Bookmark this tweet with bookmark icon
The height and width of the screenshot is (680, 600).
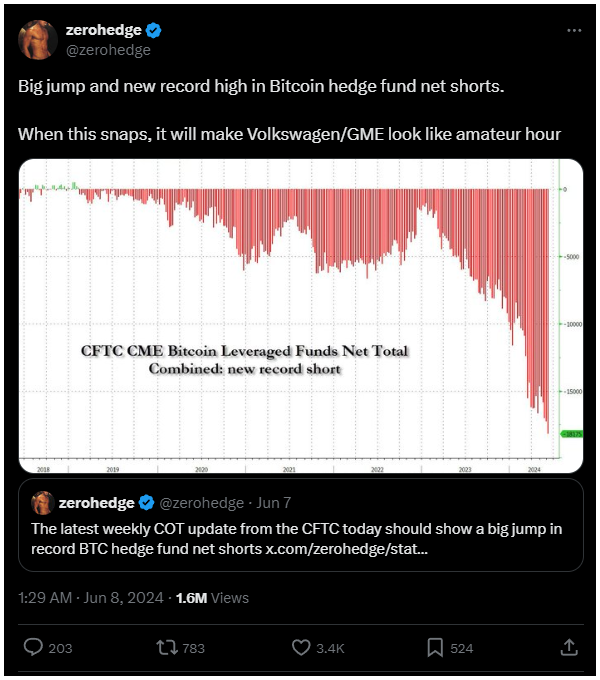[x=435, y=648]
